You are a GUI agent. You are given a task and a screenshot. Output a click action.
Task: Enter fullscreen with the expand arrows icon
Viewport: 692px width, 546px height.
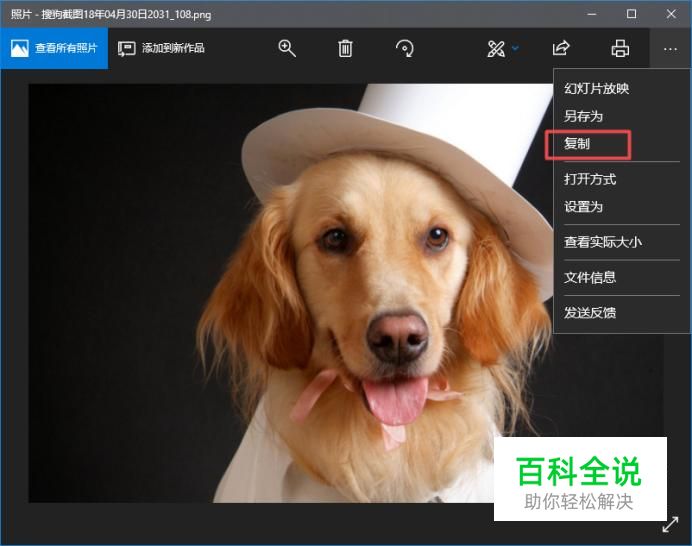pos(671,525)
